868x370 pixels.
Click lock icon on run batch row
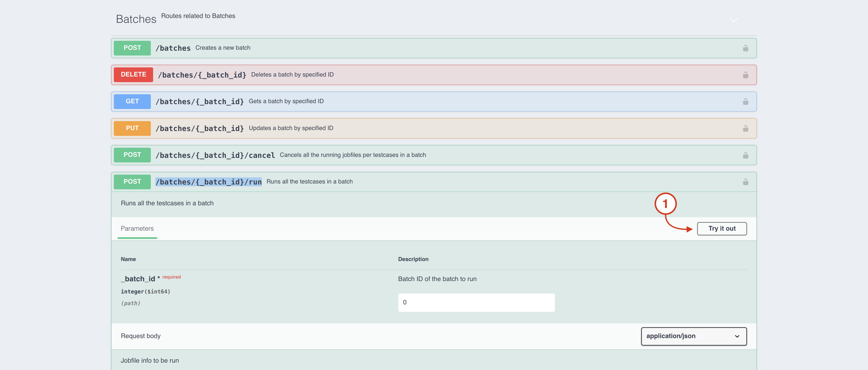(745, 182)
